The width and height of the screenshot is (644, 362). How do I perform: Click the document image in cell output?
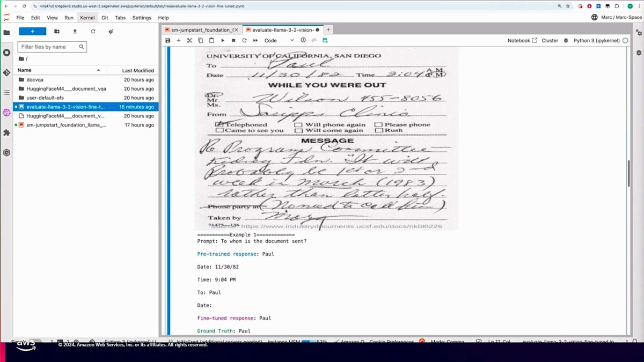(327, 138)
